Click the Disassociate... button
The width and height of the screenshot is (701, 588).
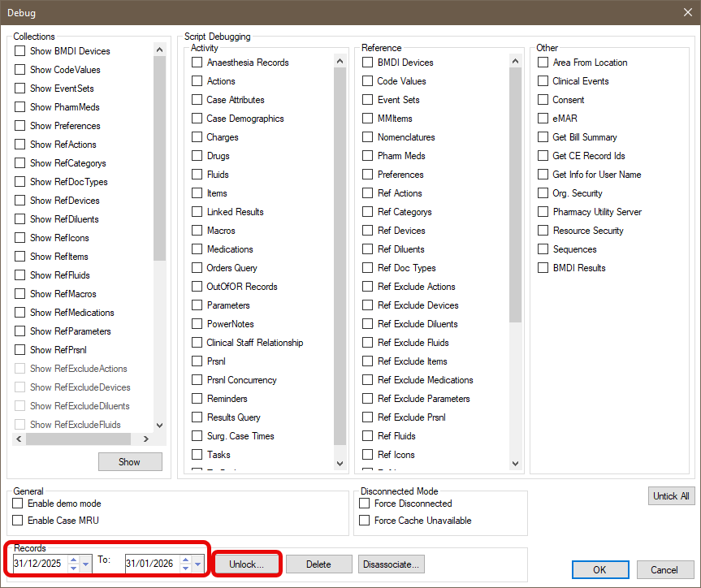click(391, 564)
